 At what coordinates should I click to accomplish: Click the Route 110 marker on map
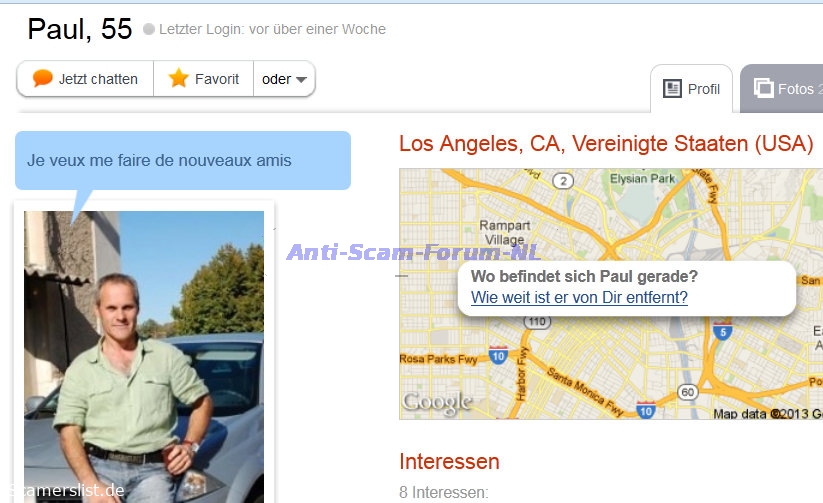pyautogui.click(x=537, y=321)
